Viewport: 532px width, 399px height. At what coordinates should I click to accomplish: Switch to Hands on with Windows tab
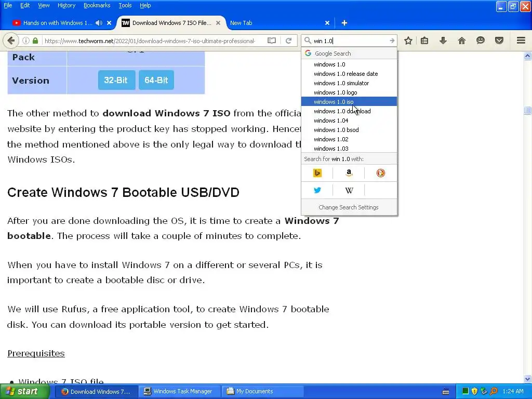[58, 23]
